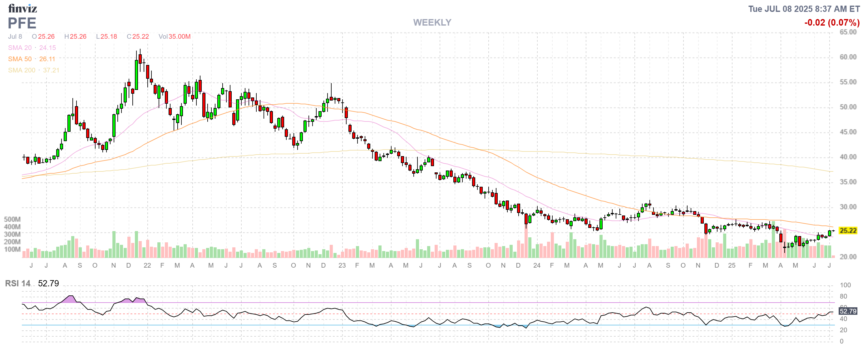
Task: Click the 500M volume axis label
Action: [x=12, y=219]
